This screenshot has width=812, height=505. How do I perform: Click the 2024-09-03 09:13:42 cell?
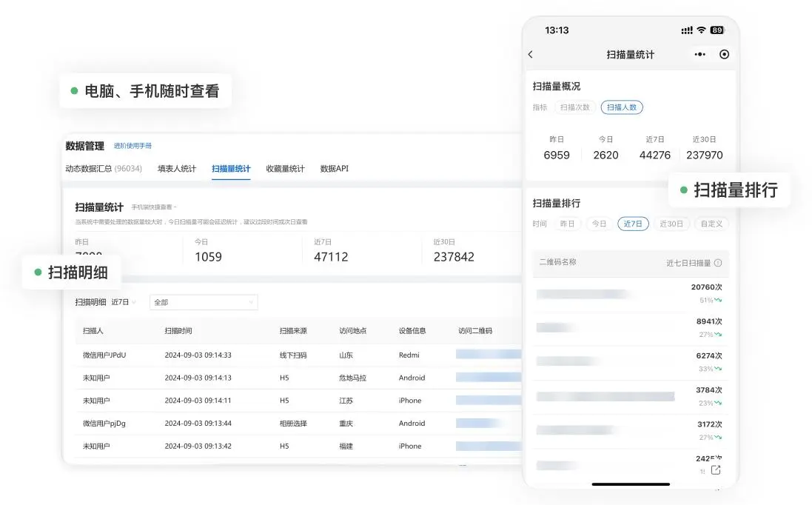point(198,447)
